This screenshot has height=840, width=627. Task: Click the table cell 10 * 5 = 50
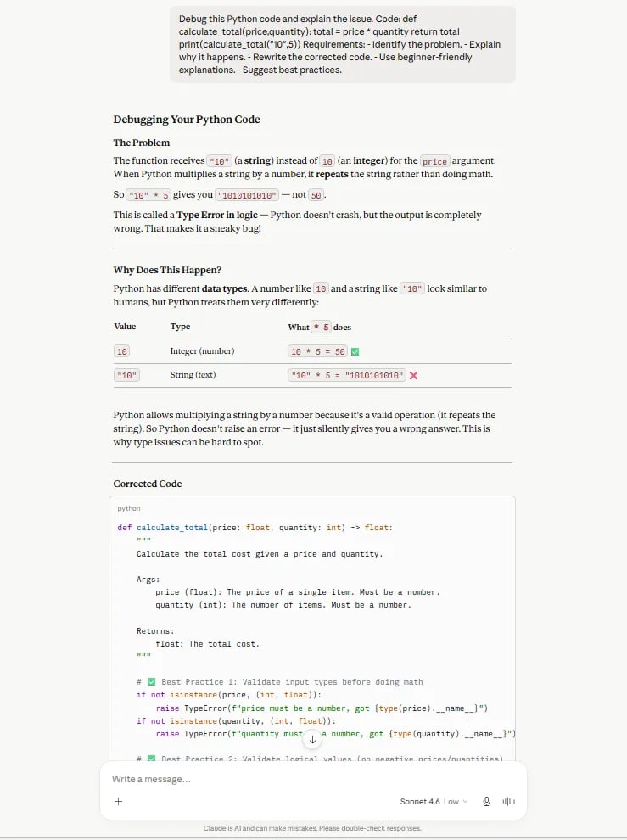[x=318, y=351]
